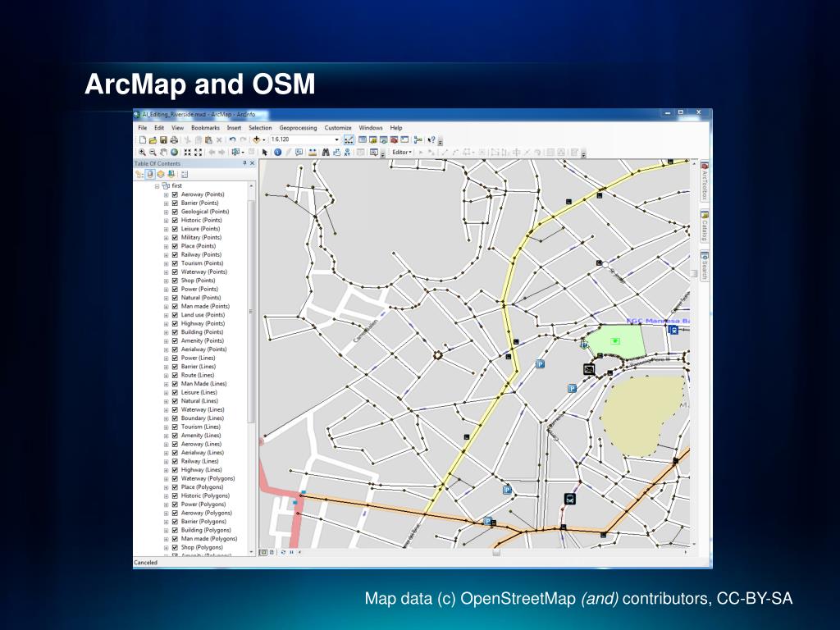Print the map with the printer icon
Screen dimensions: 840x630
click(x=174, y=139)
